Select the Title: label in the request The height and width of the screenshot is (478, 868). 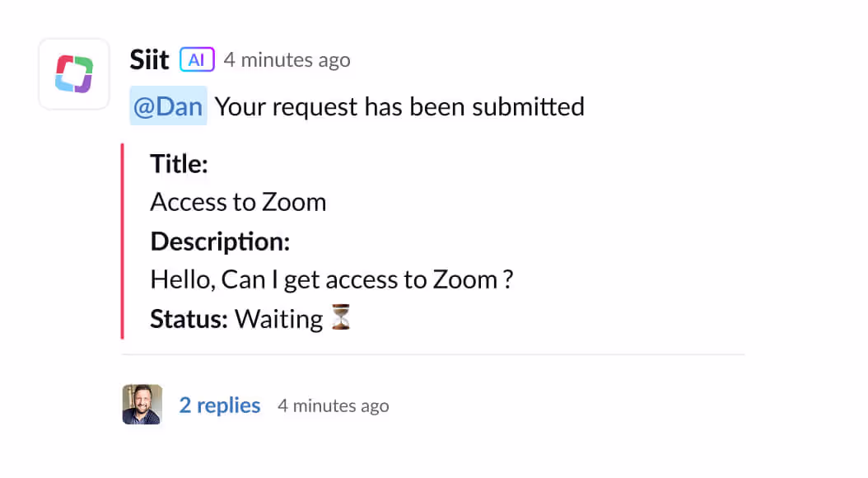[x=178, y=163]
